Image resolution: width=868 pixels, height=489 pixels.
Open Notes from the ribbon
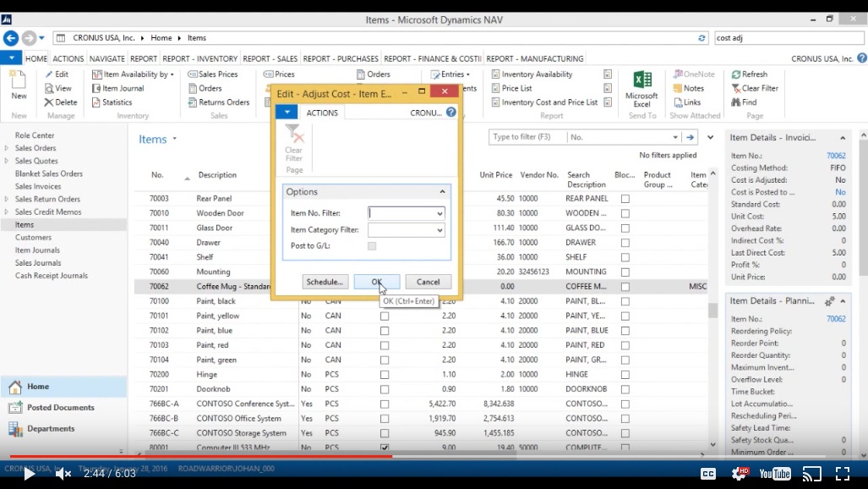[688, 88]
